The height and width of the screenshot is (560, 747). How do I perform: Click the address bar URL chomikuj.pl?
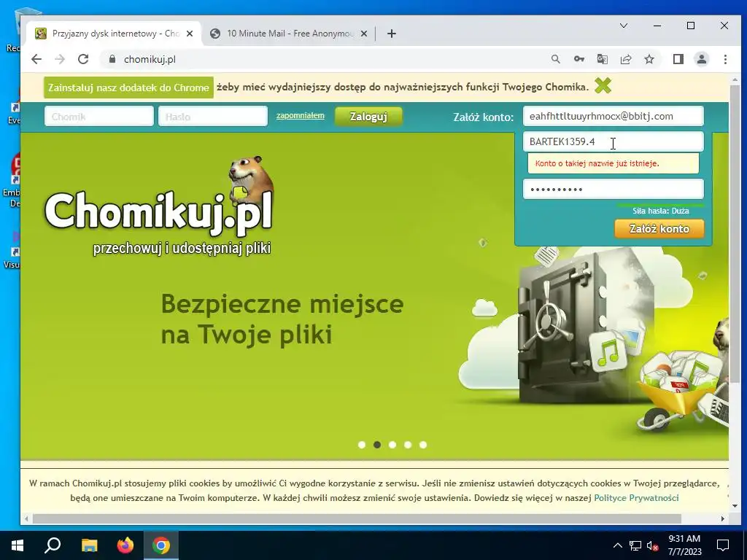[150, 59]
